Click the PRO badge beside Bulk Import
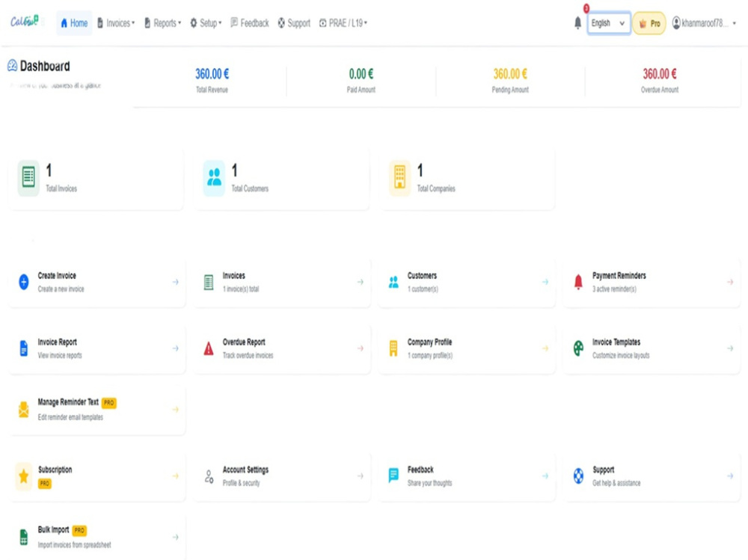 (x=79, y=530)
